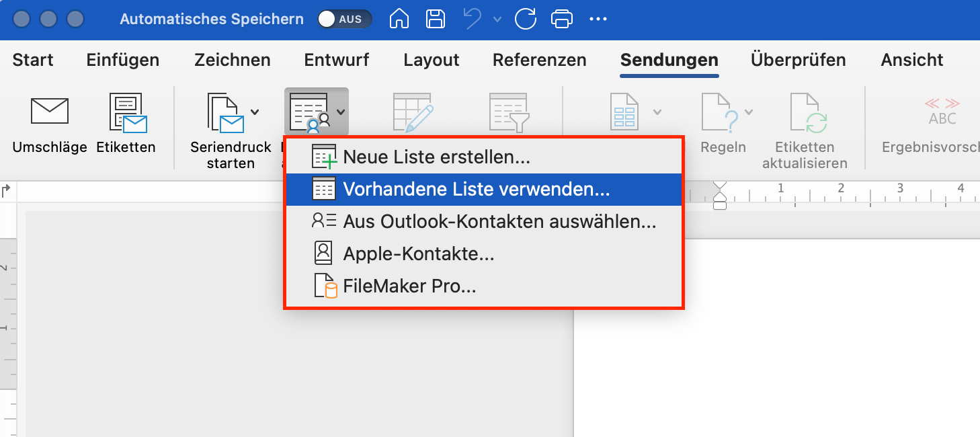The width and height of the screenshot is (980, 437).
Task: Select Aus Outlook-Kontakten auswählen entry
Action: coord(499,221)
